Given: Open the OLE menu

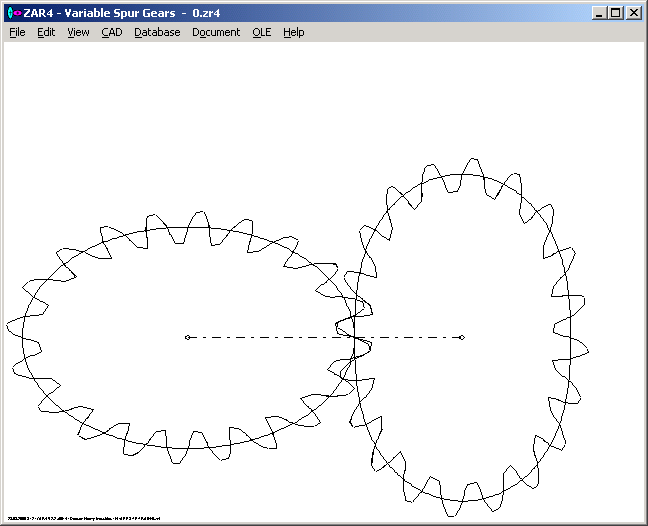Looking at the screenshot, I should 261,32.
